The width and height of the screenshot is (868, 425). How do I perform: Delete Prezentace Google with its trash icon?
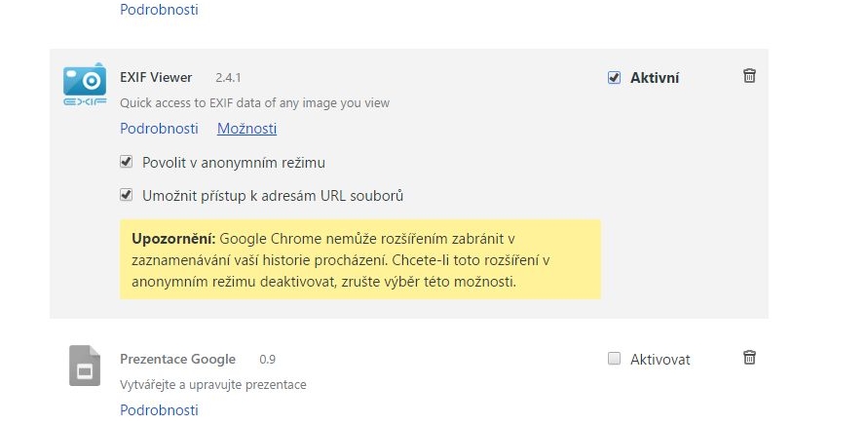pos(749,358)
